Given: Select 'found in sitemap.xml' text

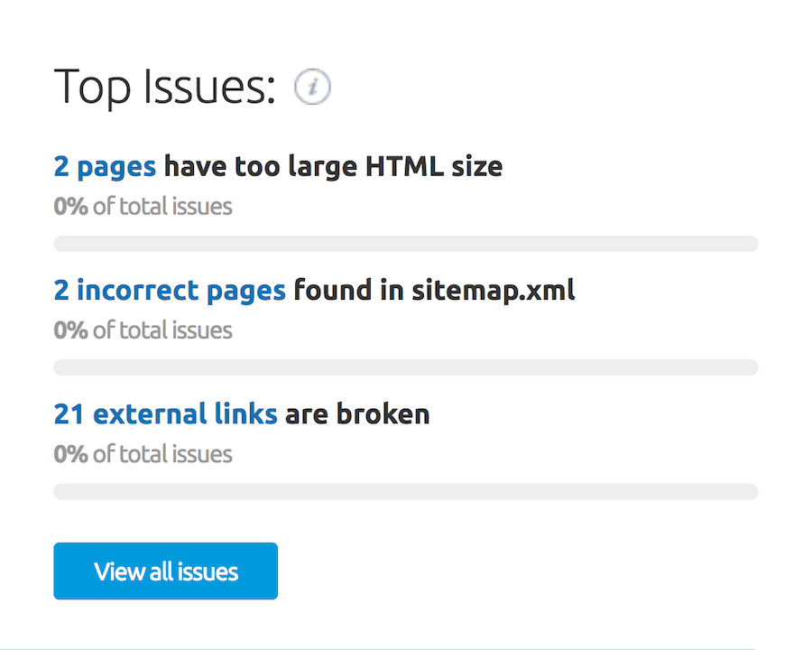Looking at the screenshot, I should [x=434, y=291].
